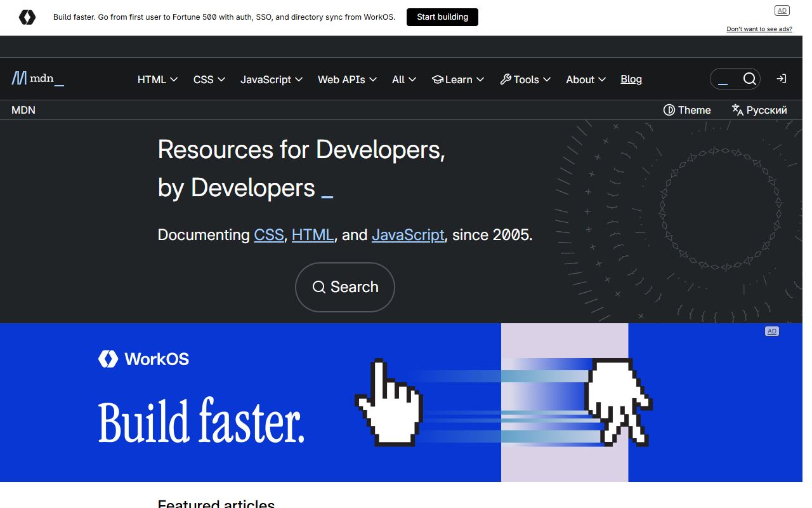Click the wrench Tools icon
This screenshot has height=508, width=812.
[x=506, y=79]
